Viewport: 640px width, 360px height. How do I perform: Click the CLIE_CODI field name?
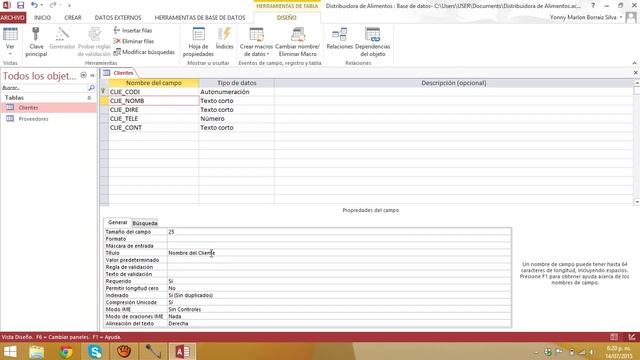coord(153,92)
